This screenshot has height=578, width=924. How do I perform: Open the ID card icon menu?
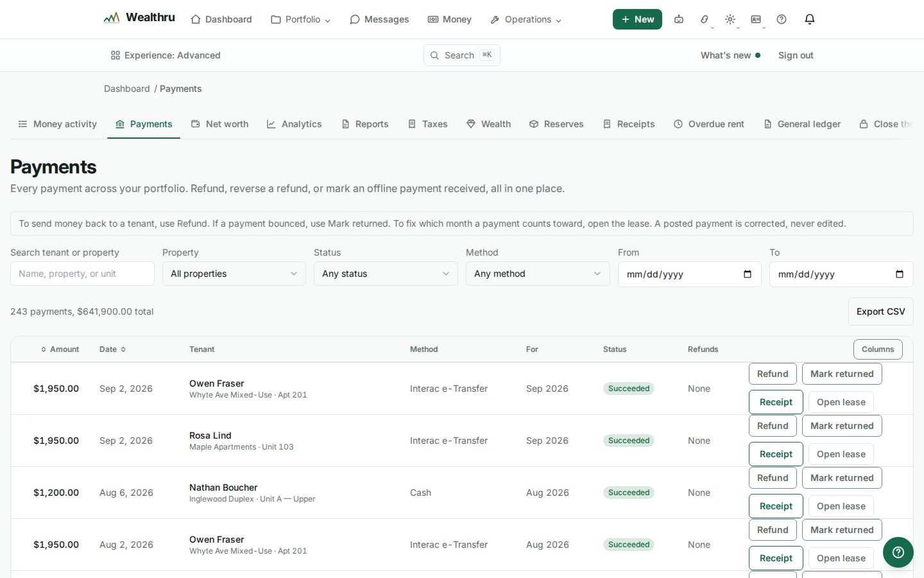click(756, 19)
